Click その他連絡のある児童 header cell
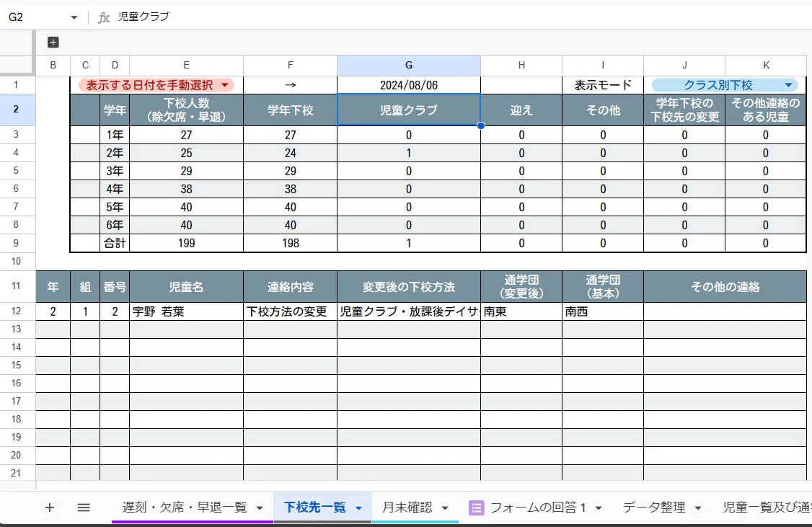Image resolution: width=812 pixels, height=527 pixels. tap(765, 110)
